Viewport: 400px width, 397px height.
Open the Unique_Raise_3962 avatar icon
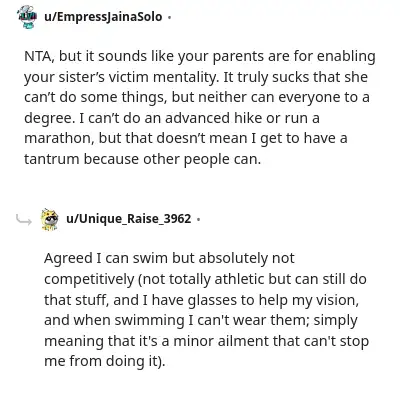pos(50,219)
